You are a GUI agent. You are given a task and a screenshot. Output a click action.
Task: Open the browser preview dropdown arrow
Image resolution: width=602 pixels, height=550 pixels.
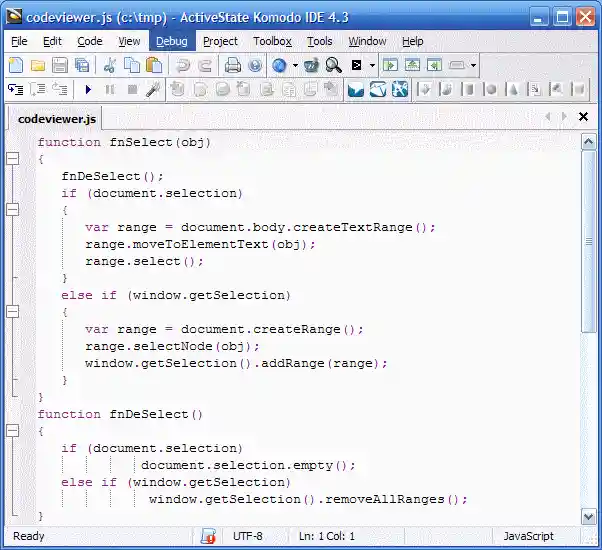296,65
